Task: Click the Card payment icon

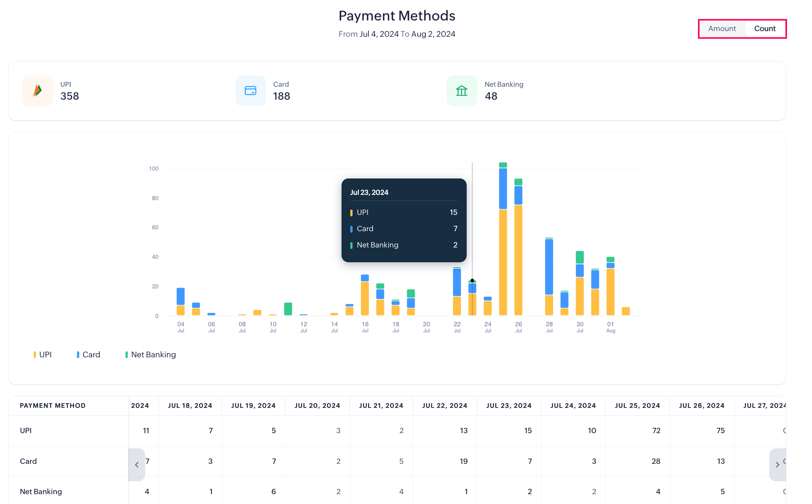Action: [251, 91]
